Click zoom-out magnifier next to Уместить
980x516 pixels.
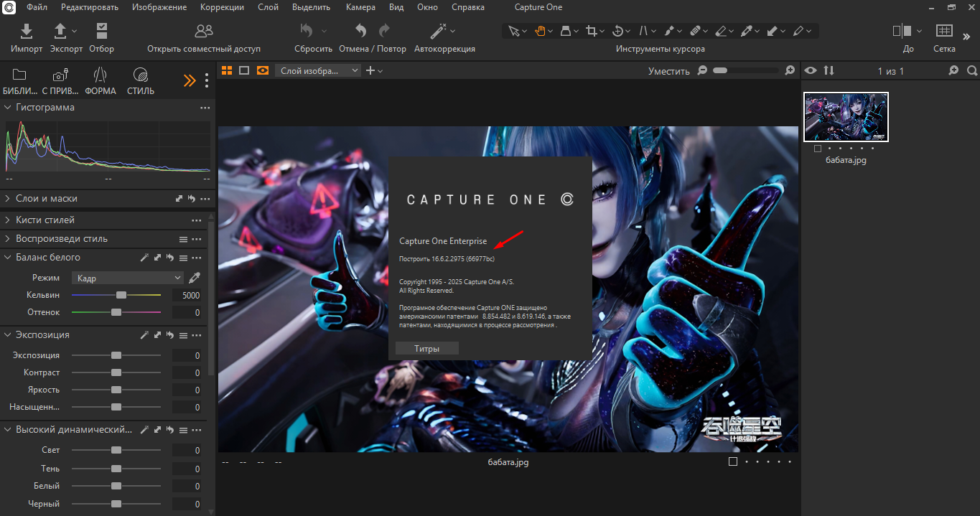(702, 70)
